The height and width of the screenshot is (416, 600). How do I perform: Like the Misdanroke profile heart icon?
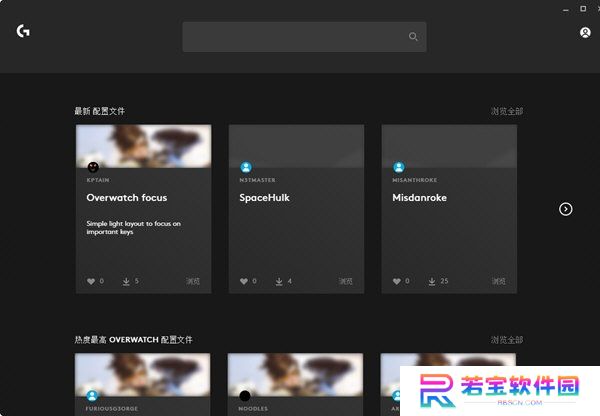pos(397,281)
